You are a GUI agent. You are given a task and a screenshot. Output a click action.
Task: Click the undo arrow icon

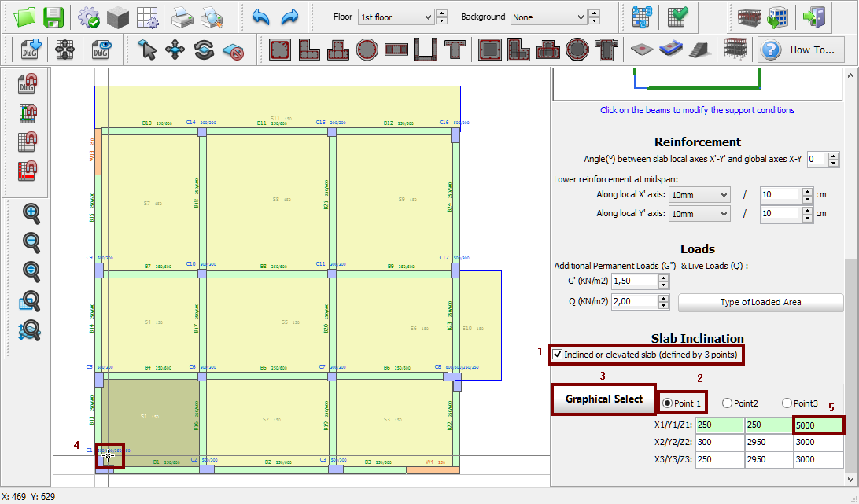(260, 17)
